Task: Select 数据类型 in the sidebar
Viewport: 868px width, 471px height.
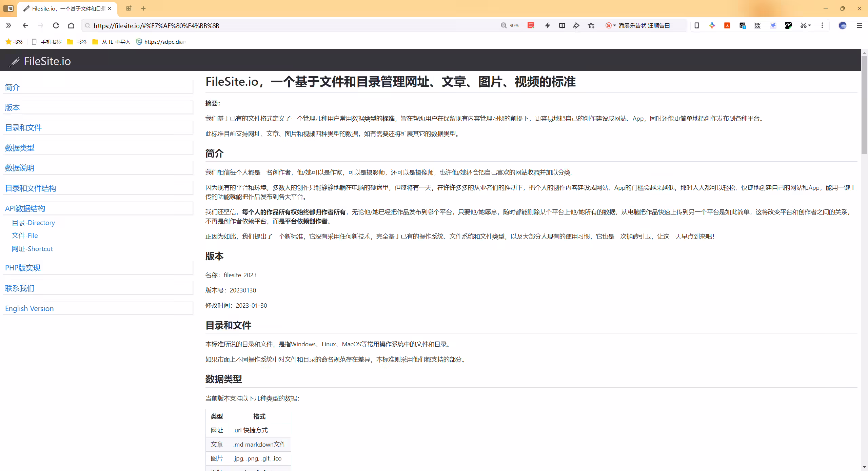Action: pyautogui.click(x=20, y=148)
